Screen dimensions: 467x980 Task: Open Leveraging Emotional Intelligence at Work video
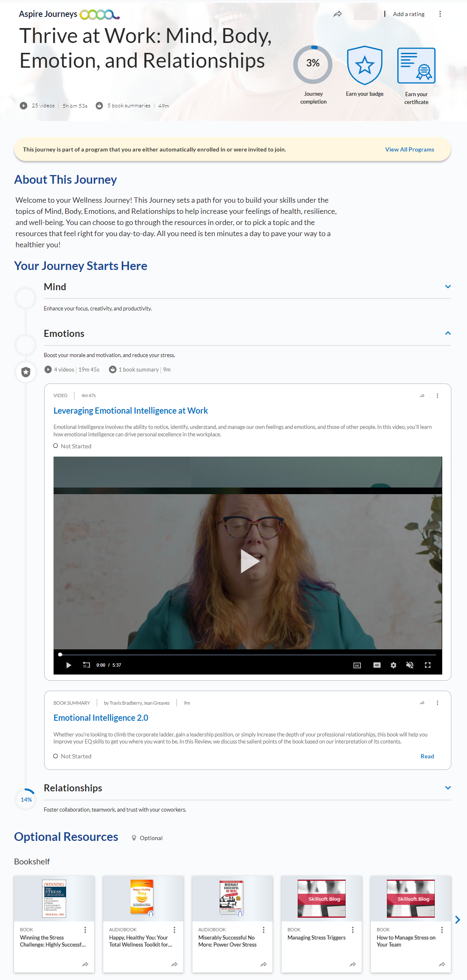[130, 411]
